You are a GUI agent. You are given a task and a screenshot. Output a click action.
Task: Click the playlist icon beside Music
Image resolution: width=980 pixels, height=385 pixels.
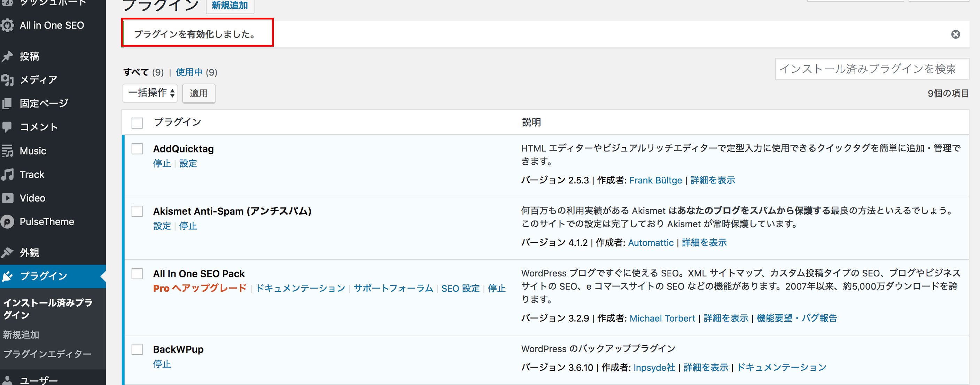[7, 151]
